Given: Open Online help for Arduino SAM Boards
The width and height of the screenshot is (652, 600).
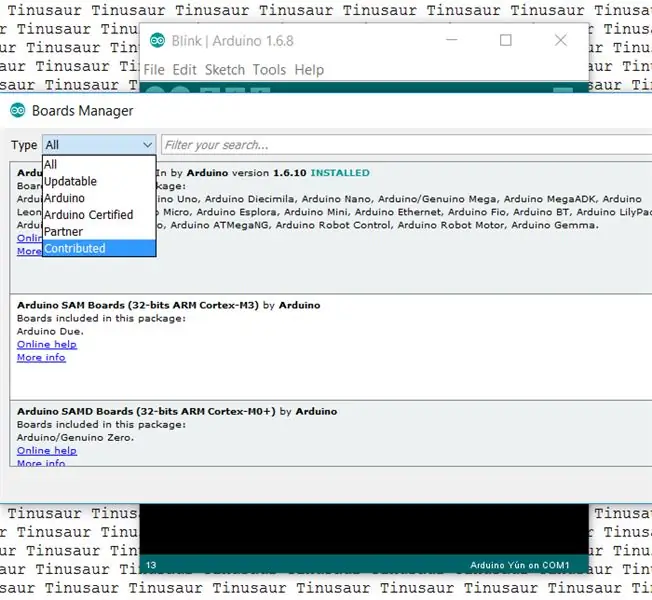Looking at the screenshot, I should pos(47,344).
